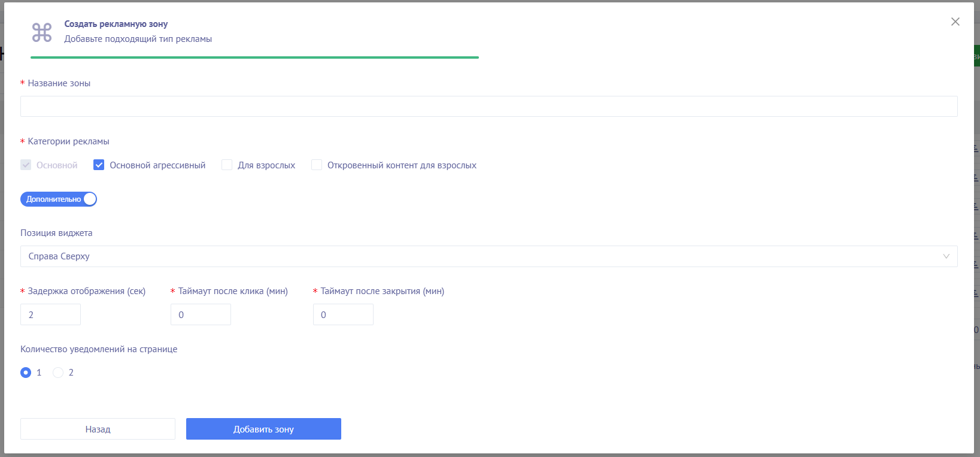980x457 pixels.
Task: Click the Таймаут после клика input
Action: pos(201,314)
